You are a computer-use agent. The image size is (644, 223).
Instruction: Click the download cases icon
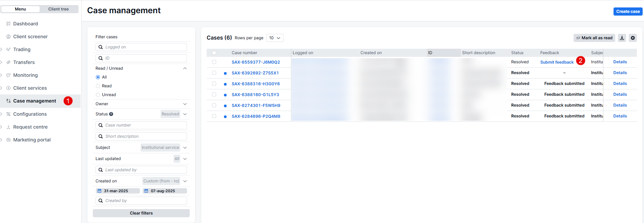(x=622, y=38)
